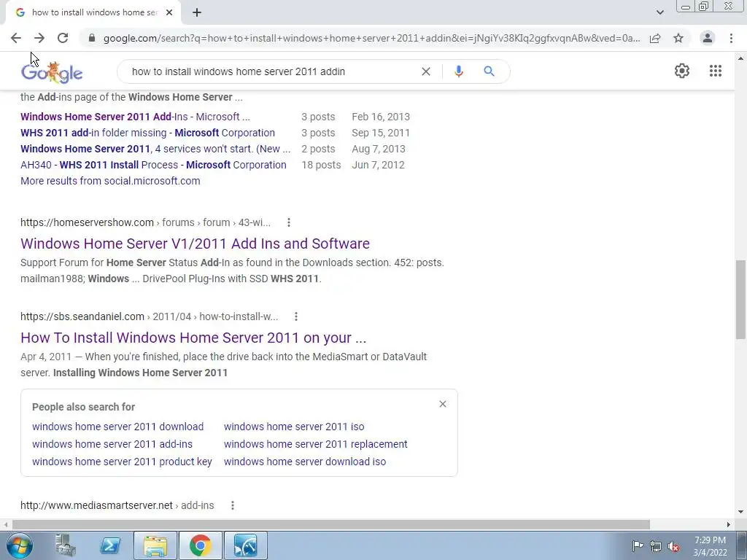Screen dimensions: 747x560
Task: Open the Google apps grid
Action: pyautogui.click(x=715, y=71)
